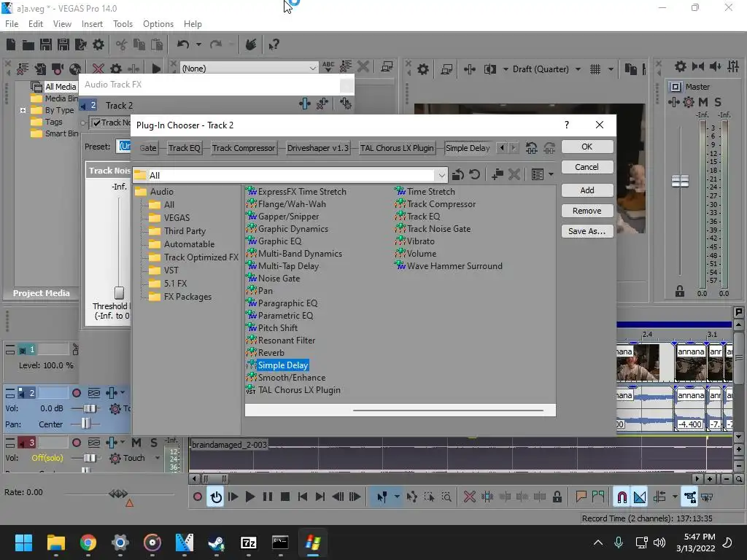Open the Options menu

158,24
